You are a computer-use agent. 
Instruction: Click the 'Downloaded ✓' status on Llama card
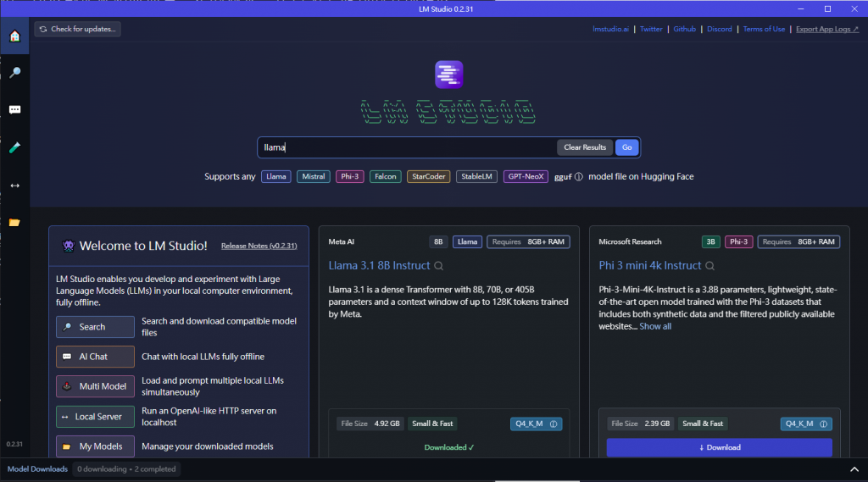click(x=449, y=447)
